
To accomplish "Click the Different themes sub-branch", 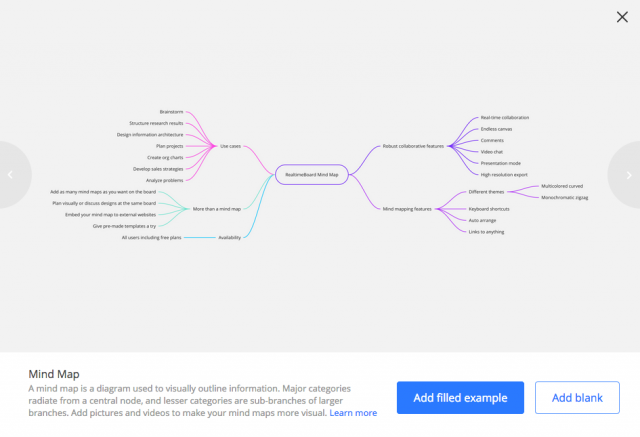I will [x=486, y=192].
